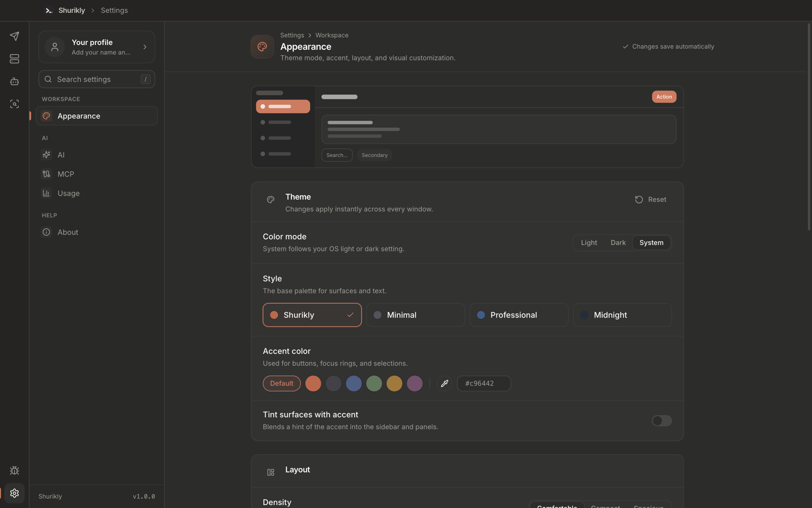Expand Your profile chevron
812x508 pixels.
pos(145,47)
